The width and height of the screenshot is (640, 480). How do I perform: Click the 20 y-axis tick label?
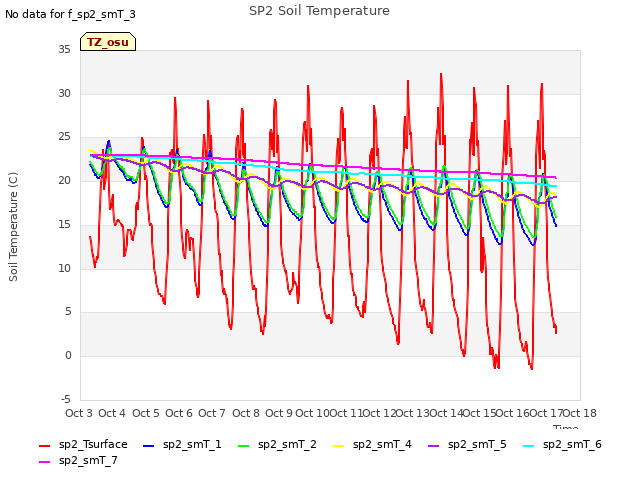tap(64, 181)
